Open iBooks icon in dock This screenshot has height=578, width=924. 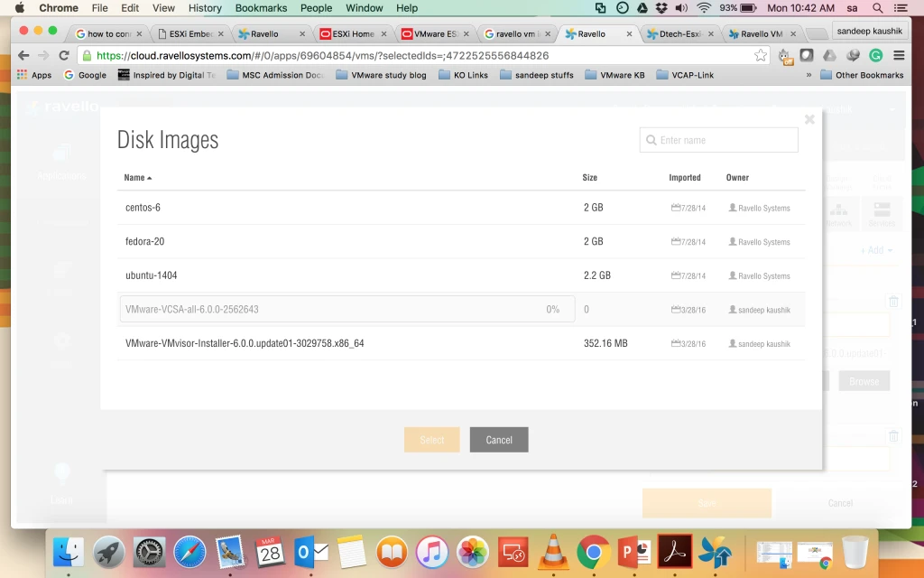392,553
